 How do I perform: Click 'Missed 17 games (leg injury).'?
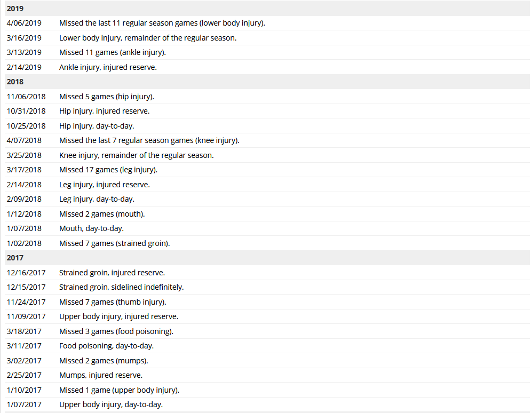tap(108, 170)
